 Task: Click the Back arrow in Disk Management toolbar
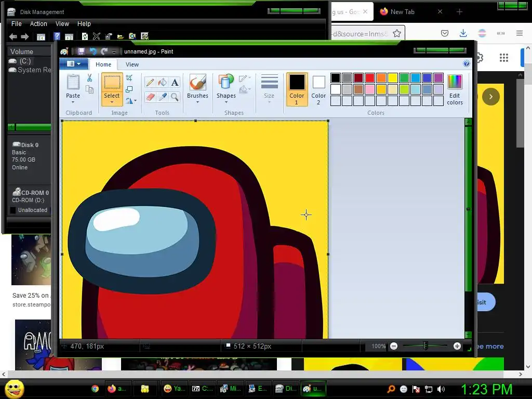click(13, 37)
